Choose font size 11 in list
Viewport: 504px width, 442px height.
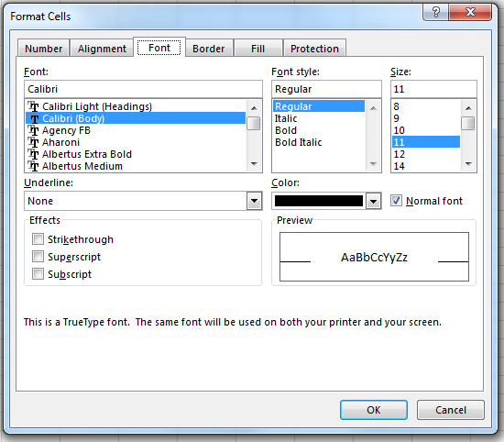[426, 142]
